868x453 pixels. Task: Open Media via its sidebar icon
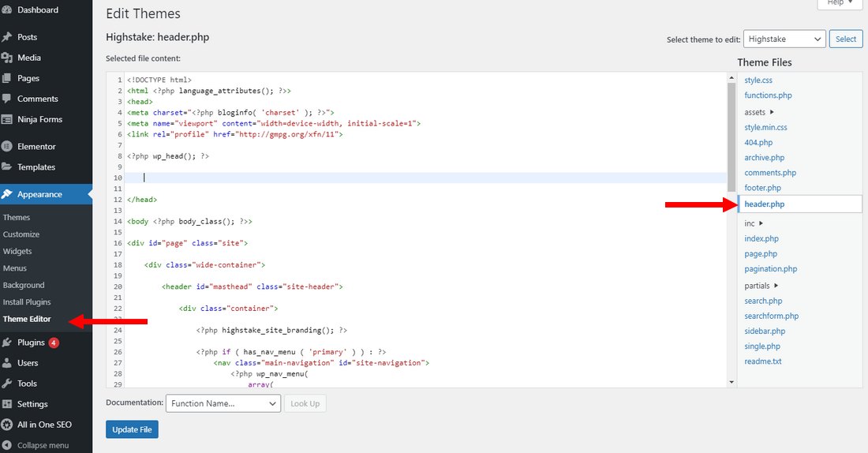point(7,58)
